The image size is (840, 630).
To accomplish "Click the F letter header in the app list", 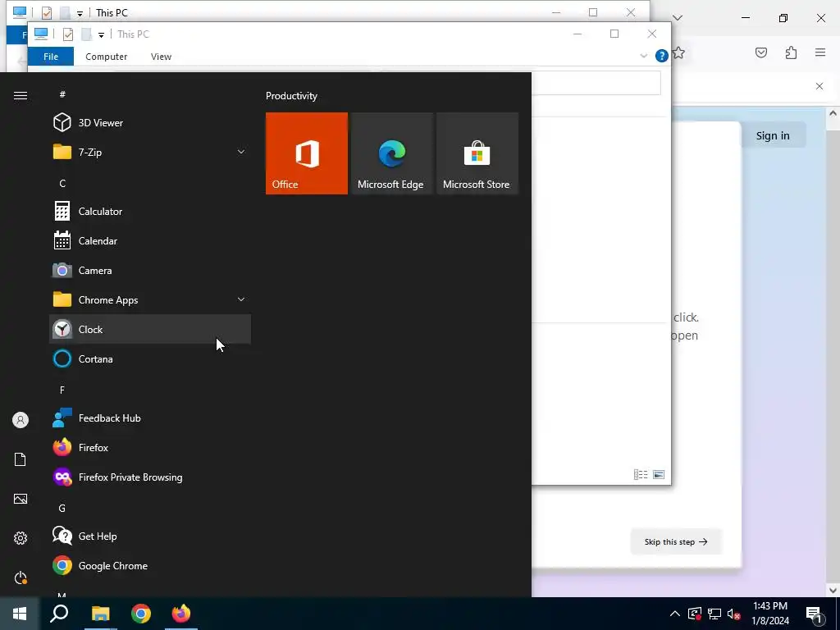I will tap(62, 390).
